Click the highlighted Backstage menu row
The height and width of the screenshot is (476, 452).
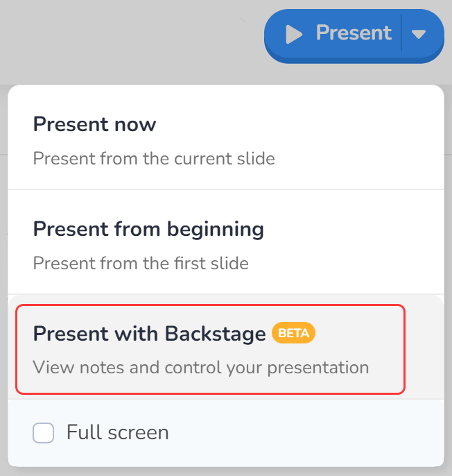coord(211,349)
